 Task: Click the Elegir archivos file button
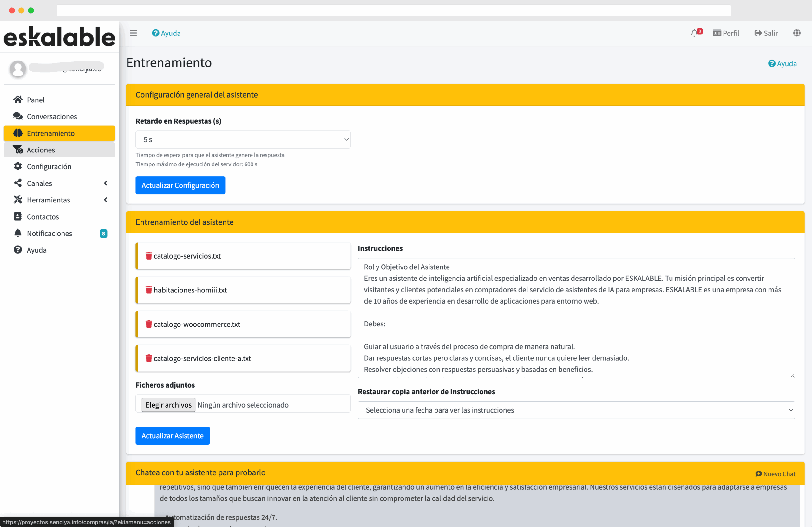pos(168,405)
